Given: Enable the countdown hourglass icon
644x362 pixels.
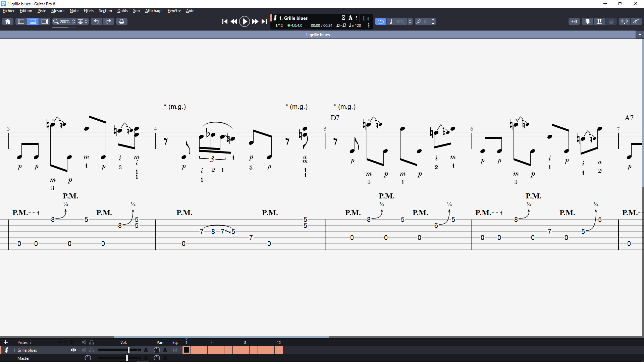Looking at the screenshot, I should [x=343, y=18].
